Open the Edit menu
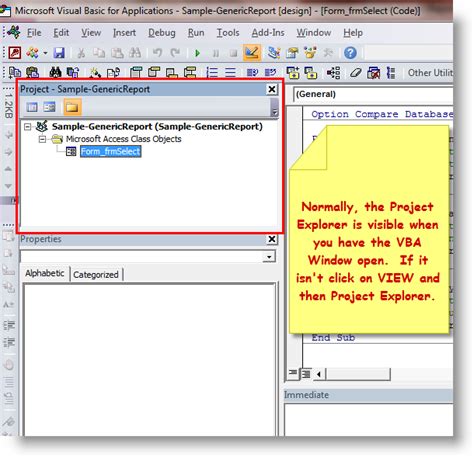 pos(61,33)
